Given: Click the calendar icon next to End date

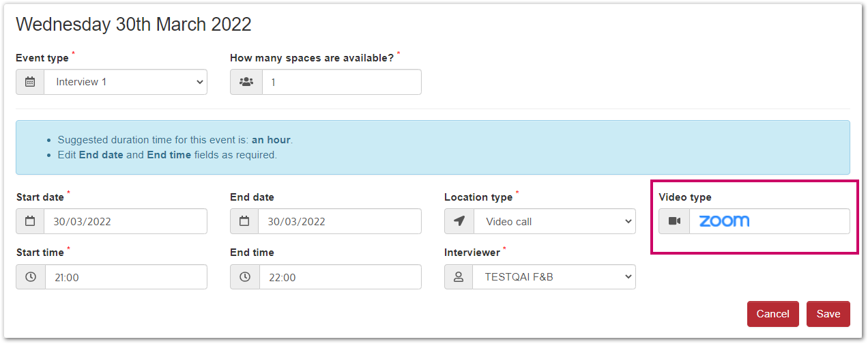Looking at the screenshot, I should [244, 221].
